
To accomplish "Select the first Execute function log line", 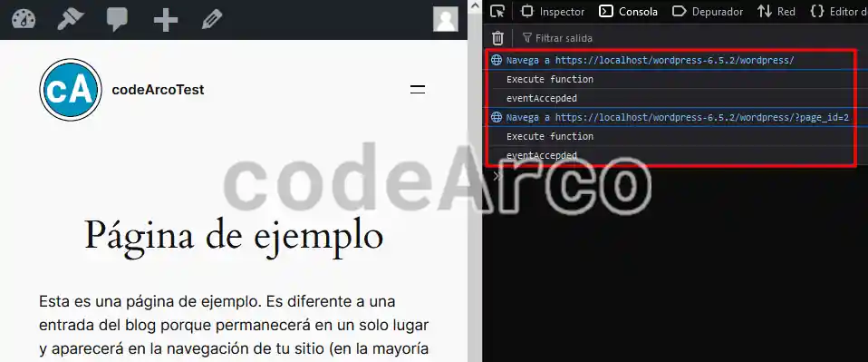I will point(550,79).
